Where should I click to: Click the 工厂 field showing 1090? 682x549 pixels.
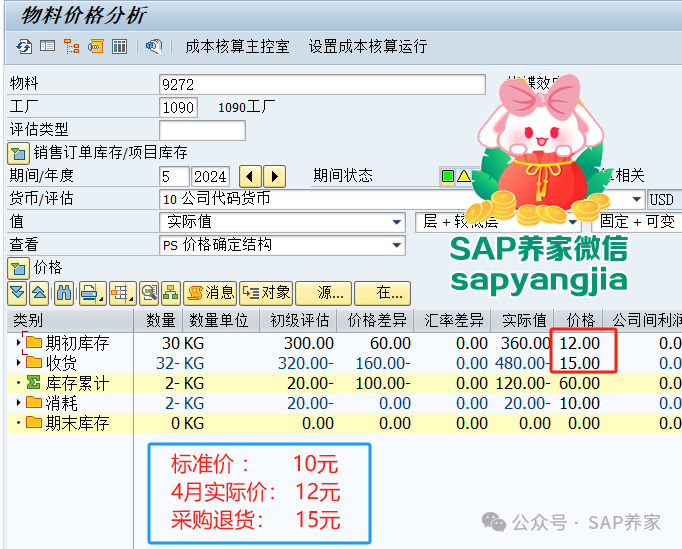[x=178, y=107]
